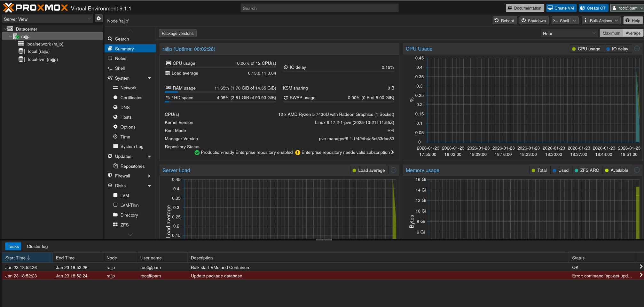
Task: Select Summary in node menu
Action: pyautogui.click(x=130, y=49)
